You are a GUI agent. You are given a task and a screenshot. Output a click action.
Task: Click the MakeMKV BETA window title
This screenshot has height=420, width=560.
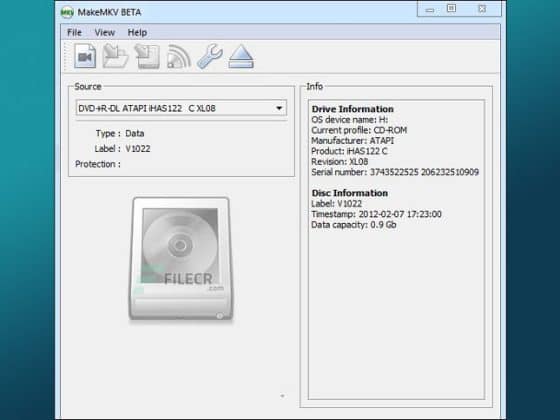pos(109,12)
